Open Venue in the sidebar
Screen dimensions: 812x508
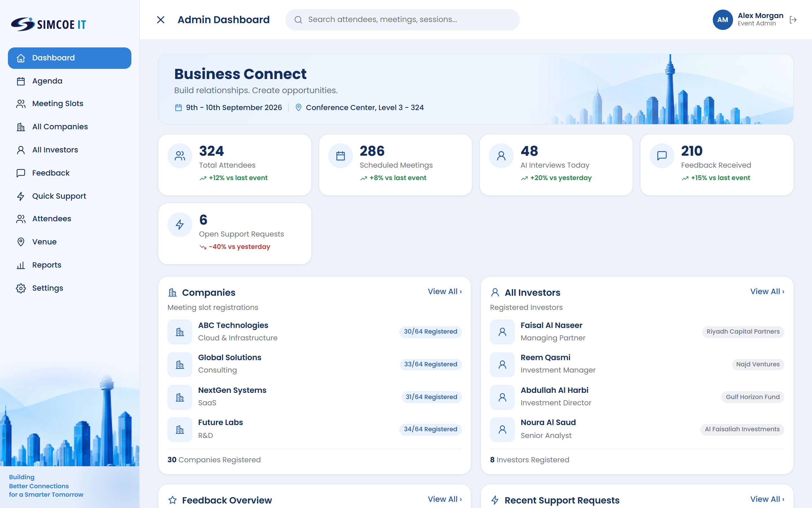pos(69,242)
